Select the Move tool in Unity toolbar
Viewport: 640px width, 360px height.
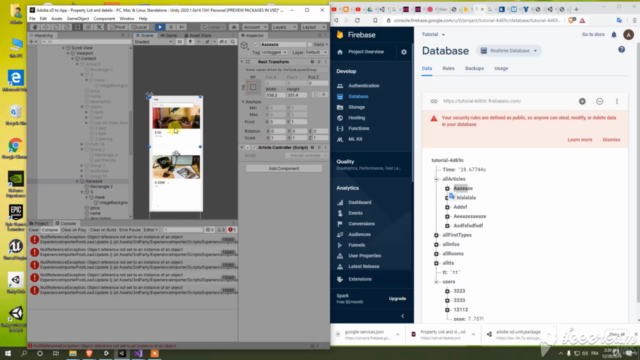45,27
